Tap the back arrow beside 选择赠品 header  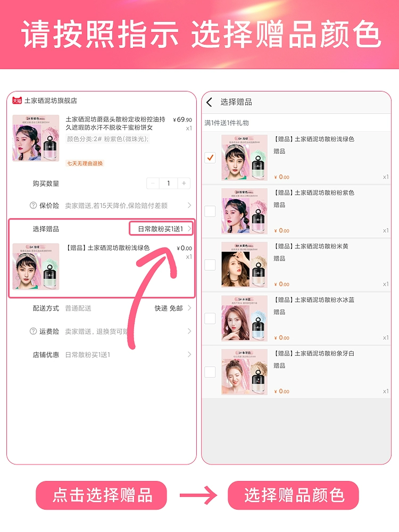209,102
